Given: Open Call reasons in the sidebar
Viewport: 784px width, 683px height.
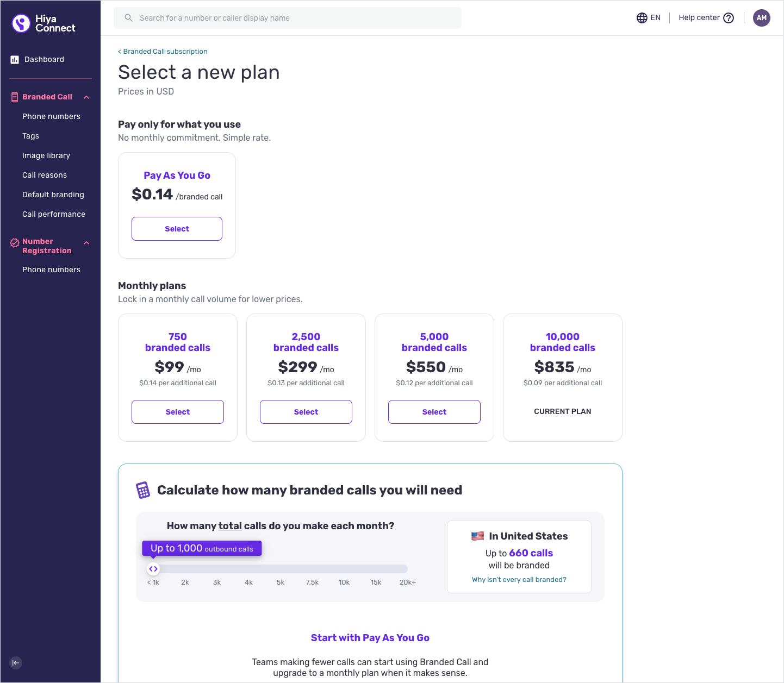Looking at the screenshot, I should [x=45, y=175].
